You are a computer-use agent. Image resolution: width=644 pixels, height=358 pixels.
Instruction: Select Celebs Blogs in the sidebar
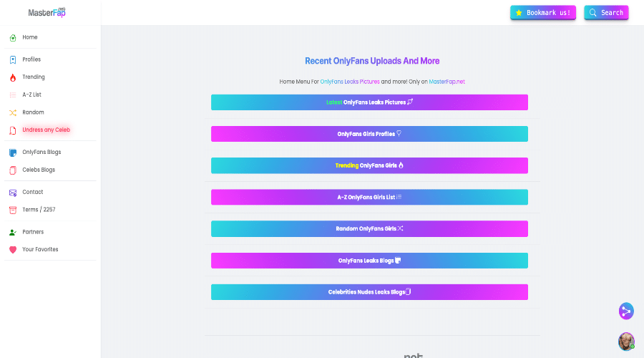pos(38,170)
